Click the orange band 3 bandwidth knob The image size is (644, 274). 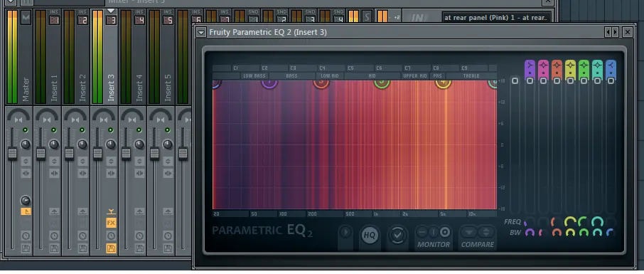(557, 233)
